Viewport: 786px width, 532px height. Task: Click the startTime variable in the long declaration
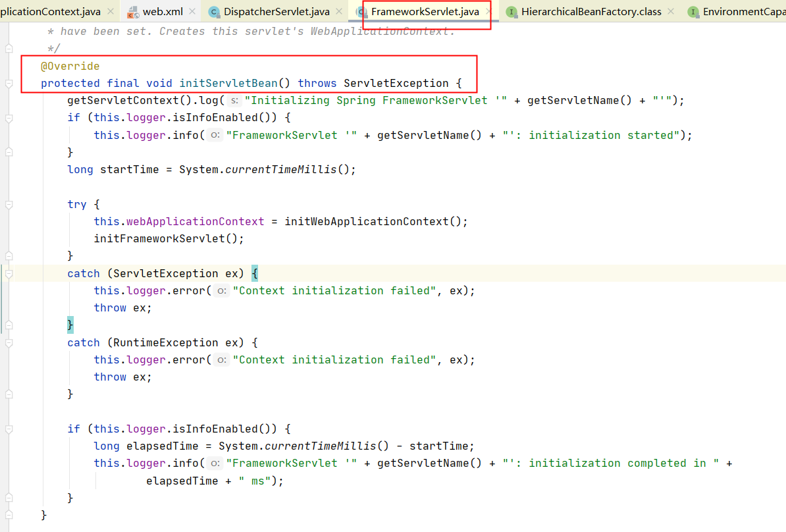point(129,169)
